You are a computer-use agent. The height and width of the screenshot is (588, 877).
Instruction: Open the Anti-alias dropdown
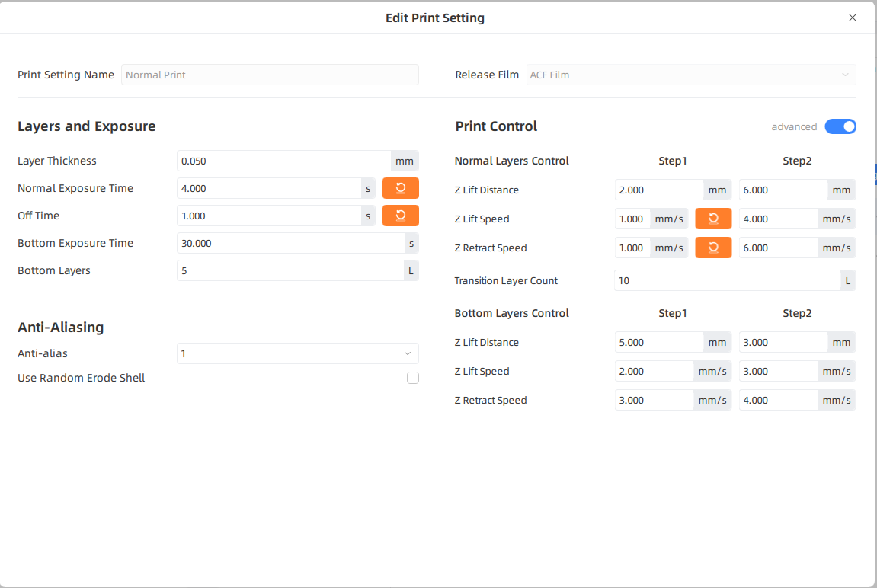coord(297,353)
